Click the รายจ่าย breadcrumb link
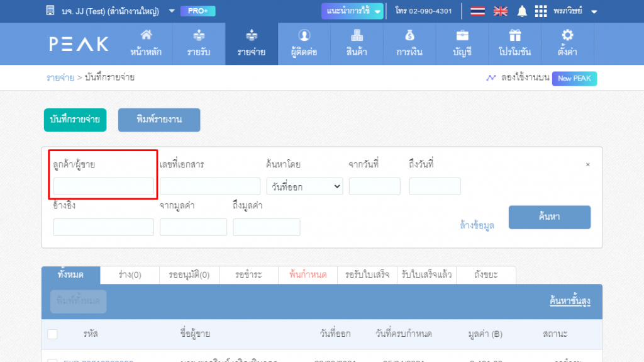Image resolution: width=644 pixels, height=362 pixels. pos(60,77)
